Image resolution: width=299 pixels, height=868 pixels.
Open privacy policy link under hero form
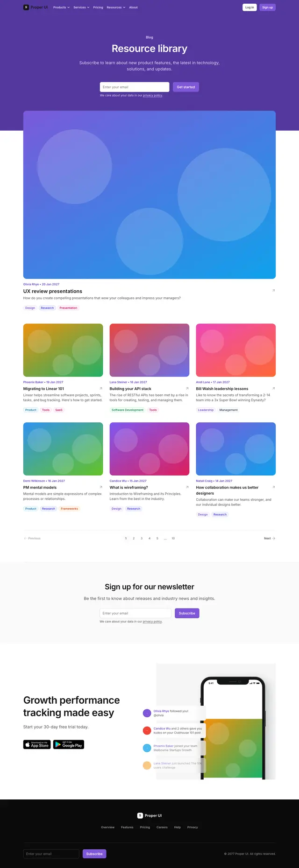153,95
